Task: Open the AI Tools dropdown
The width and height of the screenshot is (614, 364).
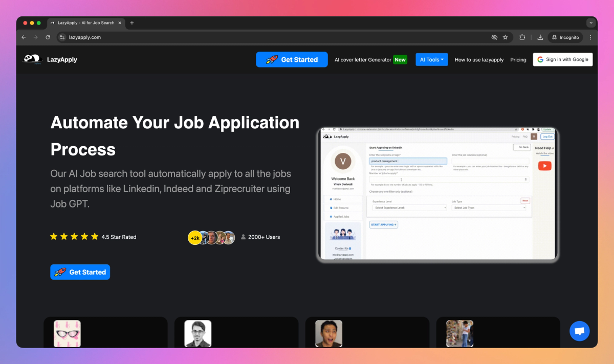Action: (431, 59)
